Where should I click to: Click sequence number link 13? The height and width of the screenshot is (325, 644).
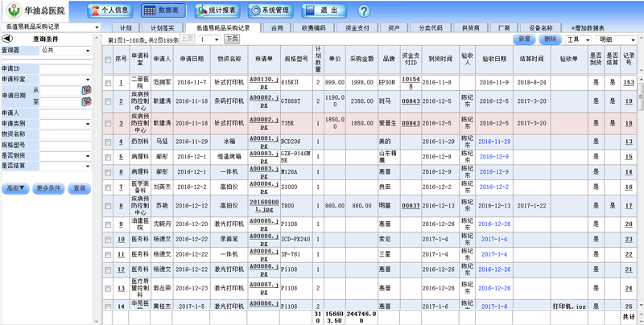point(122,289)
